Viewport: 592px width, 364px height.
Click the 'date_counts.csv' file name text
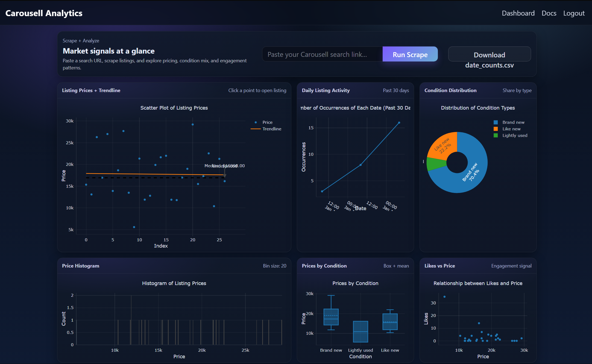[x=489, y=65]
